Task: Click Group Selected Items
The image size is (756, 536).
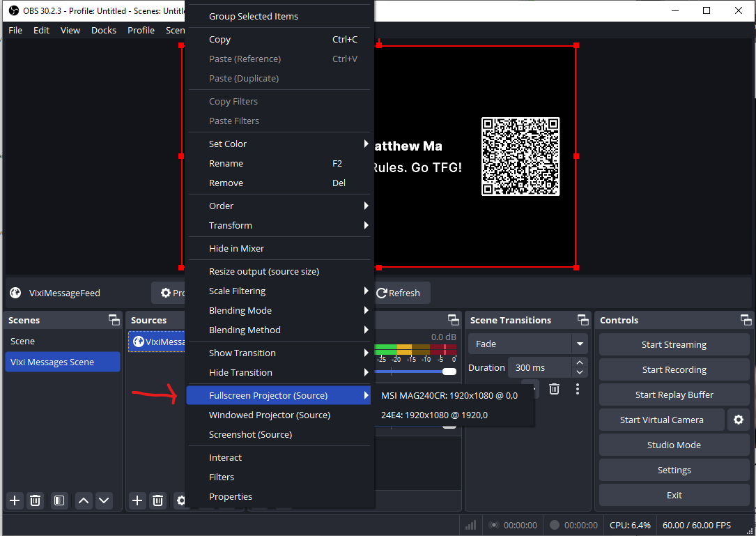Action: [279, 17]
